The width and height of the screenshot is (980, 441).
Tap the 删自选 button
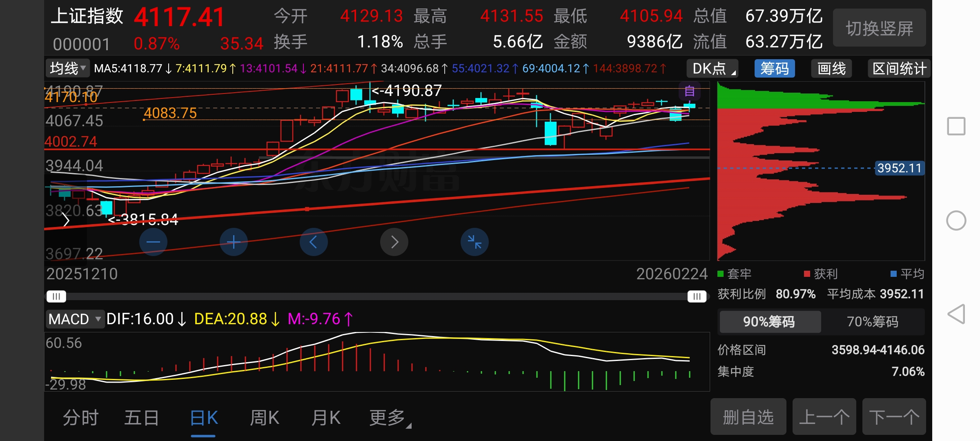[x=748, y=417]
